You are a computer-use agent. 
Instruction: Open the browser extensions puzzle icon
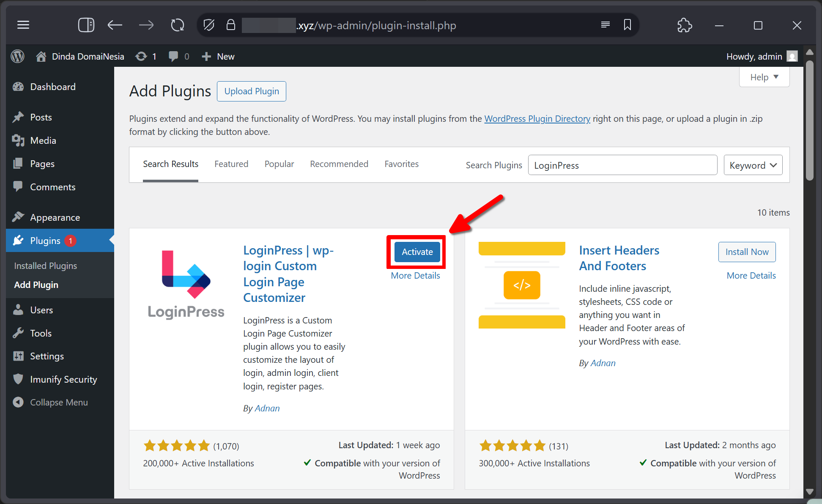click(685, 25)
